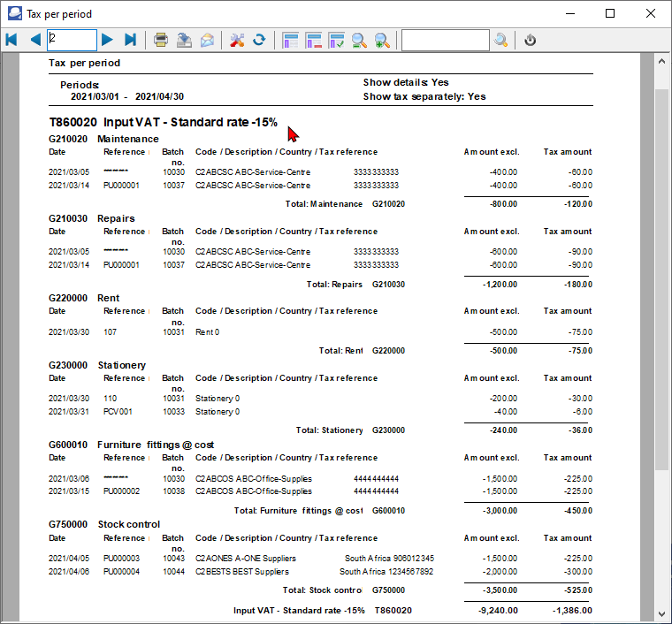Click the heading T860020 Input VAT - Standard rate -15%
This screenshot has width=672, height=624.
point(163,122)
